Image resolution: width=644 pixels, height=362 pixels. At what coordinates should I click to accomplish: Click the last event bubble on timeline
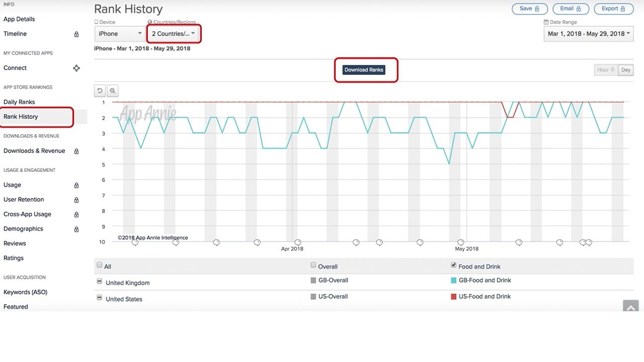(x=589, y=243)
